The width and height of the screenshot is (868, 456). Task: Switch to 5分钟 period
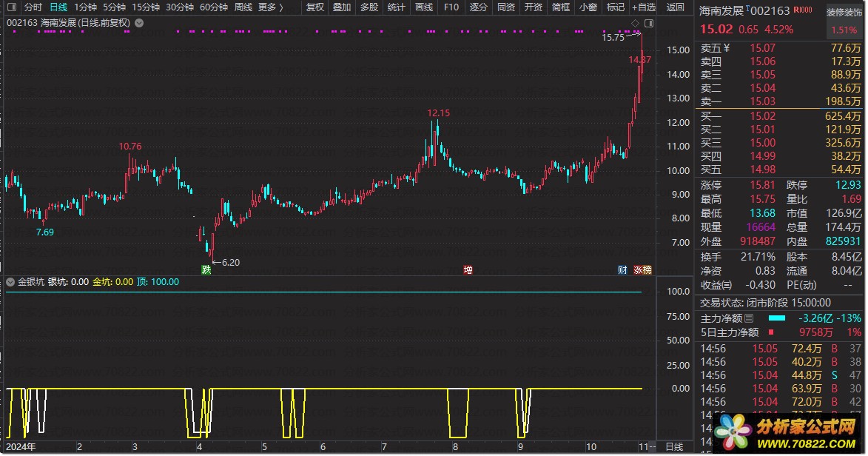click(114, 7)
